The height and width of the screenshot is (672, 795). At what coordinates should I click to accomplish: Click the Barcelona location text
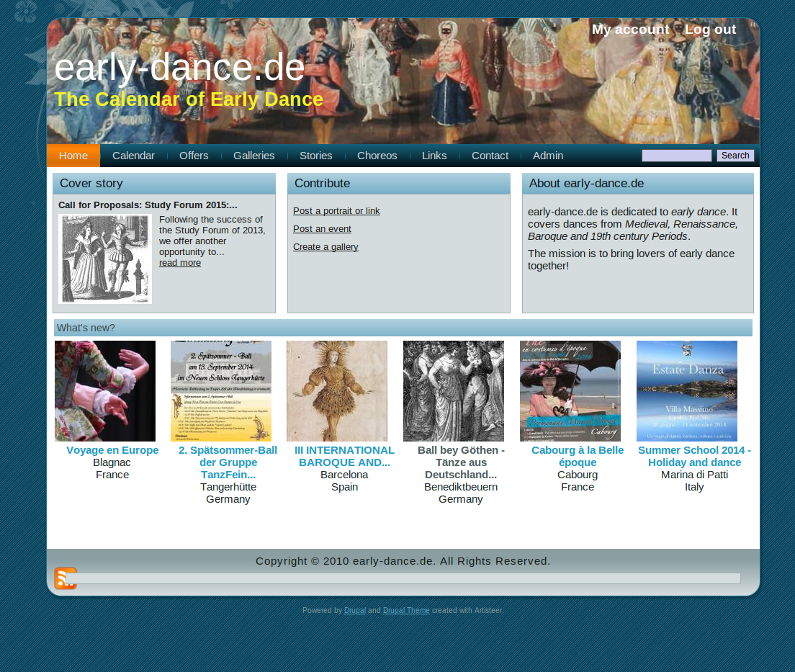pyautogui.click(x=344, y=475)
